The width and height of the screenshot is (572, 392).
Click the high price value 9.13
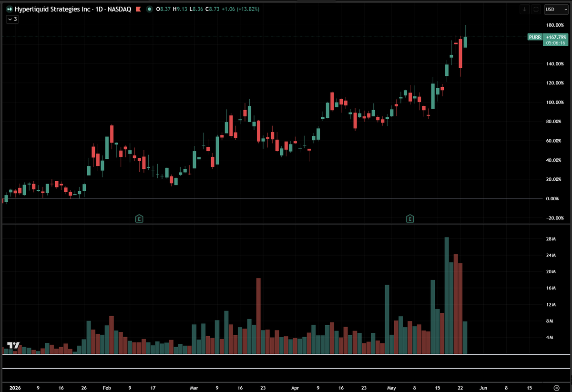[182, 9]
